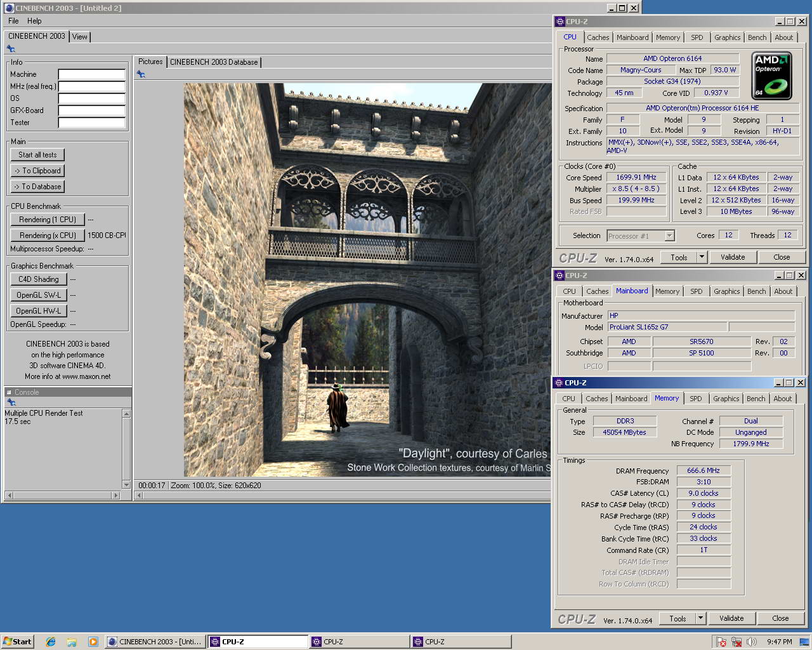
Task: Select the Pictures tab
Action: (x=150, y=62)
